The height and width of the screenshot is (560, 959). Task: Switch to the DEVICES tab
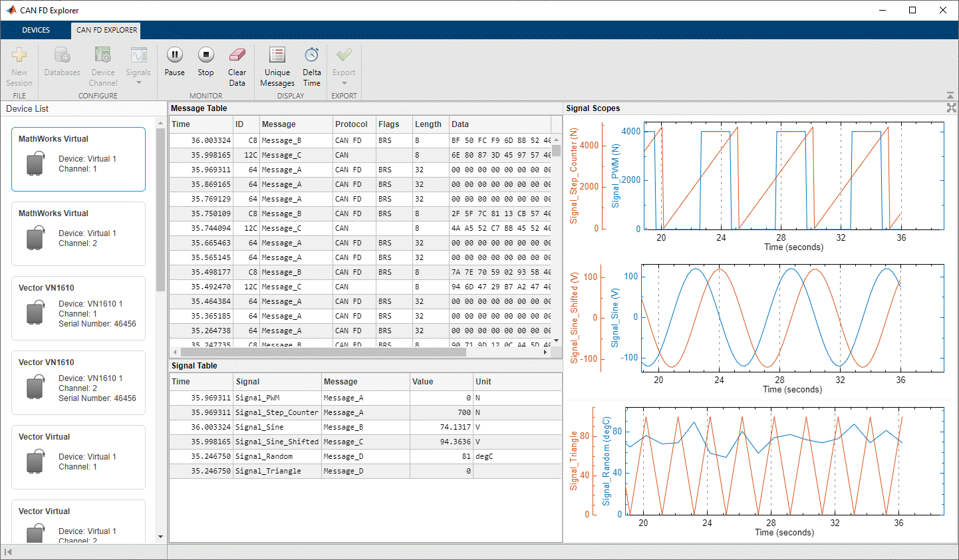click(x=36, y=30)
